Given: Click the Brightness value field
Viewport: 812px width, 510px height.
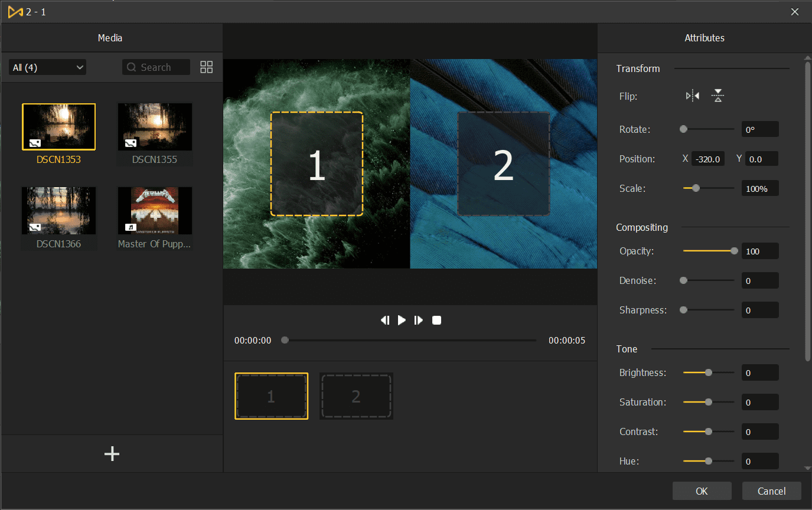Looking at the screenshot, I should pyautogui.click(x=760, y=372).
